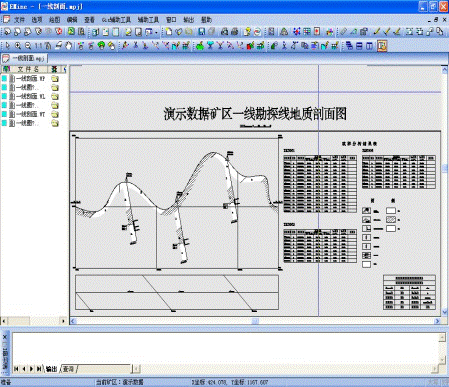Screen dimensions: 449x387
Task: Click the red no-entry icon in first toolbar
Action: click(59, 32)
